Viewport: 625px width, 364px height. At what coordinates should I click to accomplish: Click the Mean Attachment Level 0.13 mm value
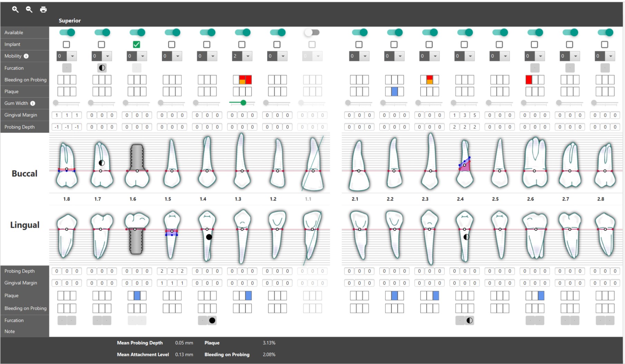point(184,354)
